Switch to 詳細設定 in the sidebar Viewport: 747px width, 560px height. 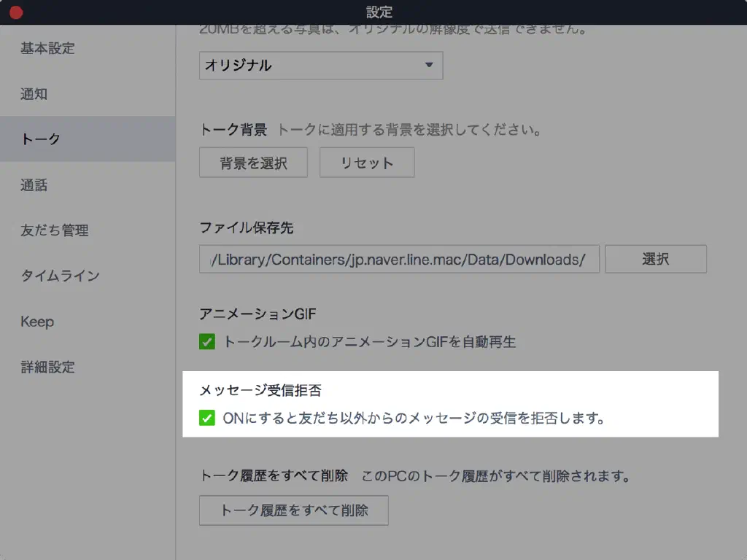[x=47, y=367]
